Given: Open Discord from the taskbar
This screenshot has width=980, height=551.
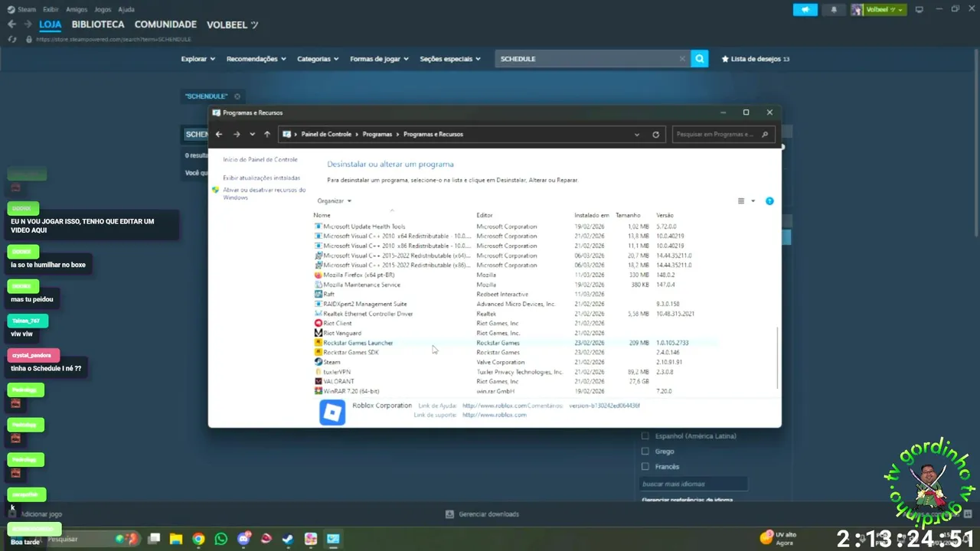Looking at the screenshot, I should (x=244, y=539).
